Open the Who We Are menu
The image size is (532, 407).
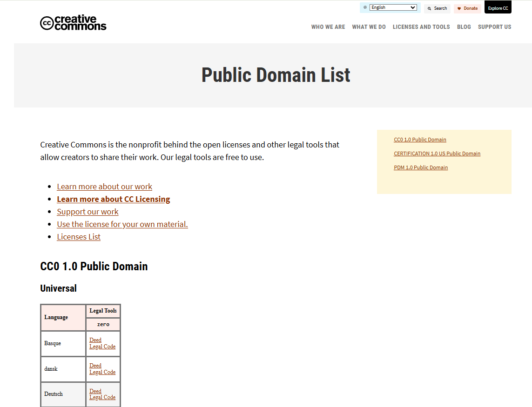pyautogui.click(x=328, y=27)
